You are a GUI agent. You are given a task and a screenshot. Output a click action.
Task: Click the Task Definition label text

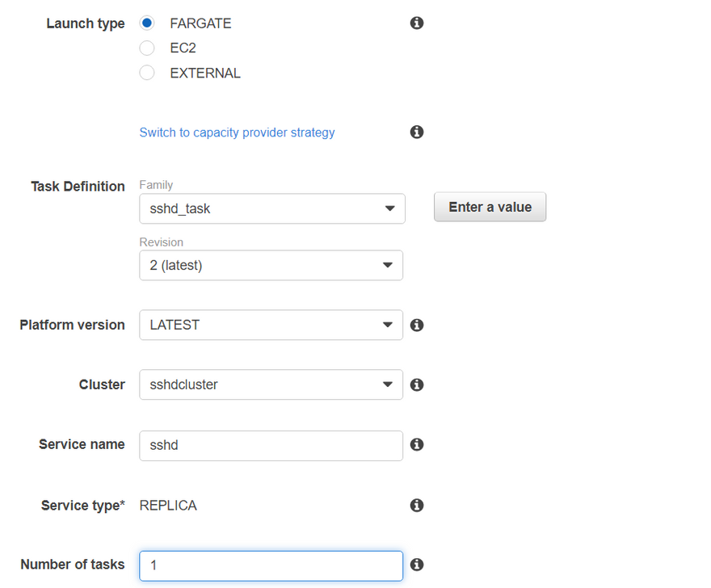point(78,187)
